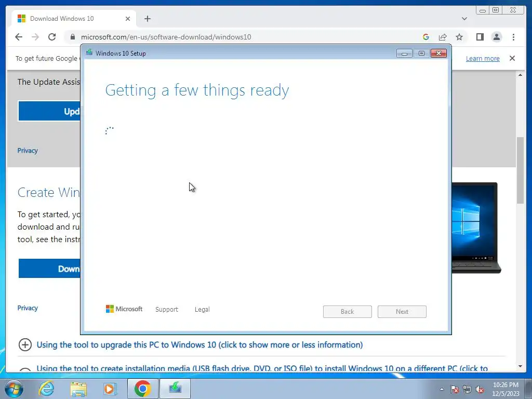Screen dimensions: 532x399
Task: Click the Windows 10 Setup title icon
Action: click(x=89, y=52)
